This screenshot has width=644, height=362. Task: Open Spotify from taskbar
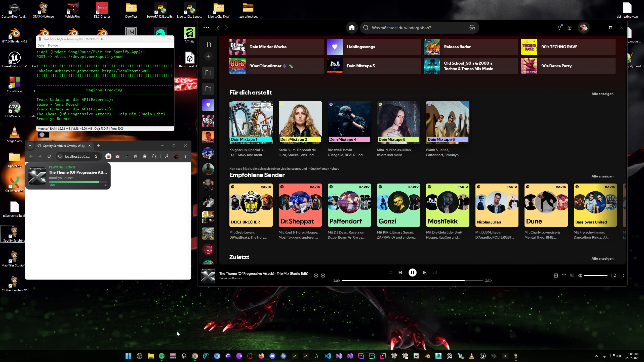click(x=162, y=356)
